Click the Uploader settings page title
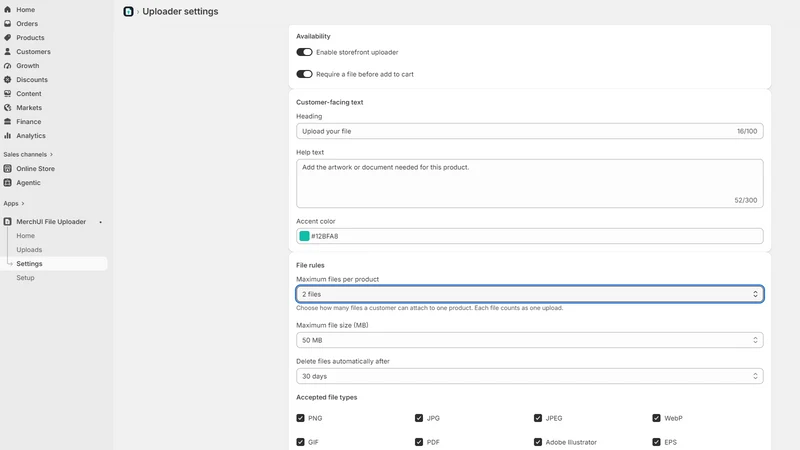 coord(180,11)
